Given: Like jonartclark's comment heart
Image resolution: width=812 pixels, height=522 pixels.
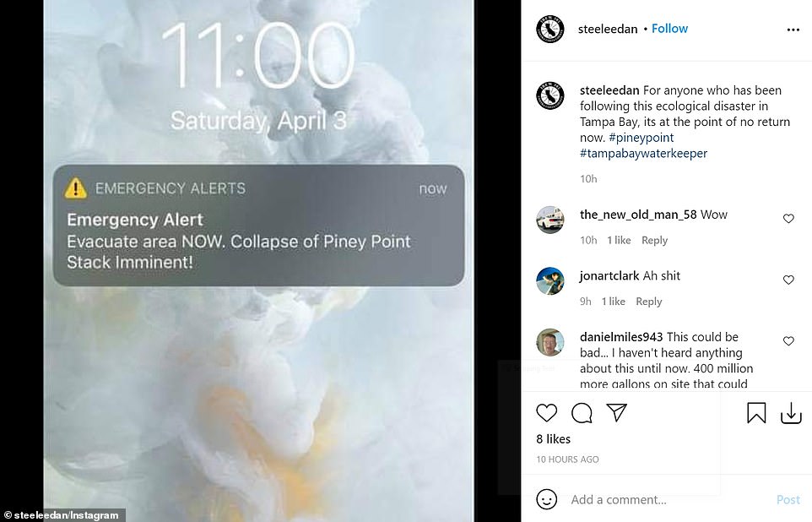Looking at the screenshot, I should [x=788, y=280].
